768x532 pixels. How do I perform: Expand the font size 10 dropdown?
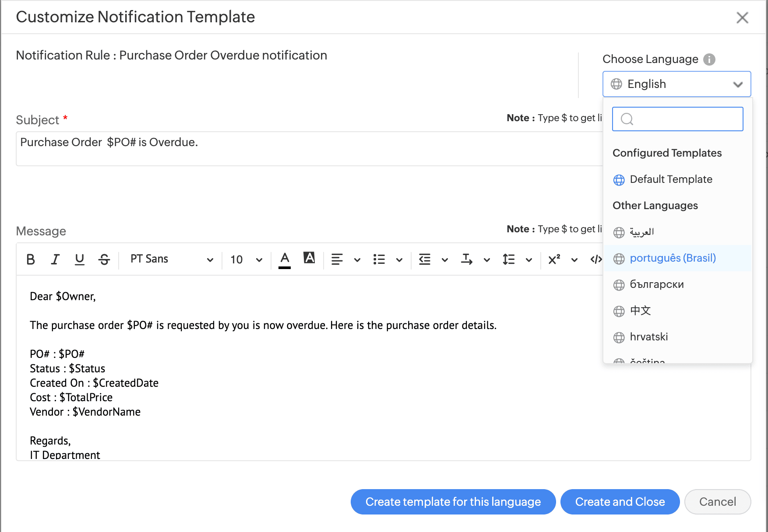pyautogui.click(x=246, y=259)
